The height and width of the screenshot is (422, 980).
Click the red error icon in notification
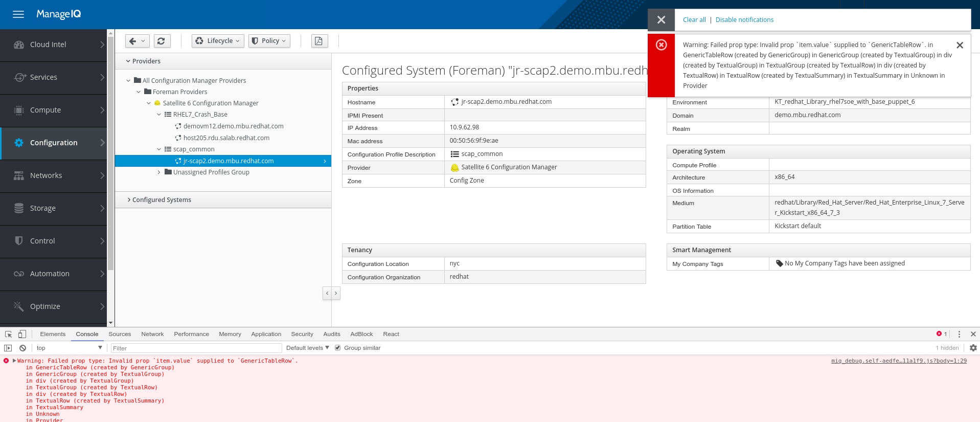point(661,45)
